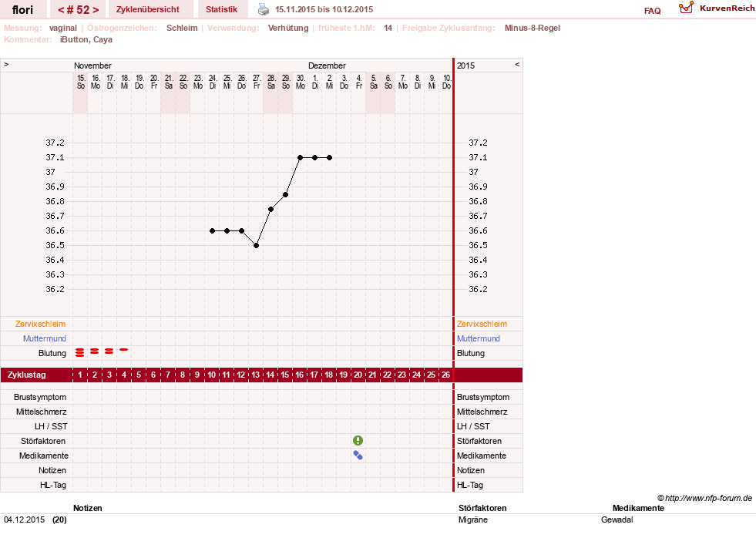Viewport: 756px width, 538px height.
Task: Click the left Notizen row label
Action: click(x=52, y=470)
